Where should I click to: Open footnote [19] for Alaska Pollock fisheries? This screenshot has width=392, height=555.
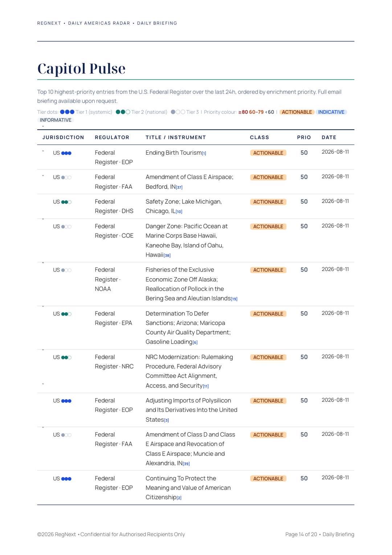[x=234, y=299]
